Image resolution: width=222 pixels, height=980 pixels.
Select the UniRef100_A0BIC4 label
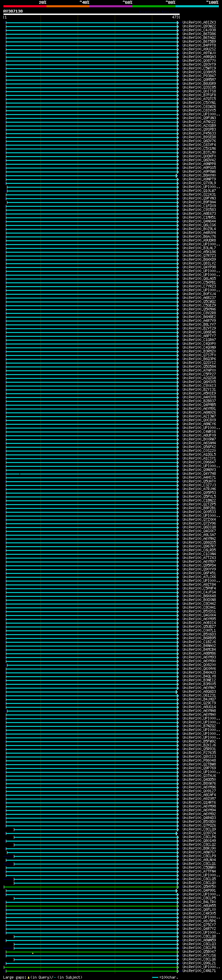(x=199, y=622)
